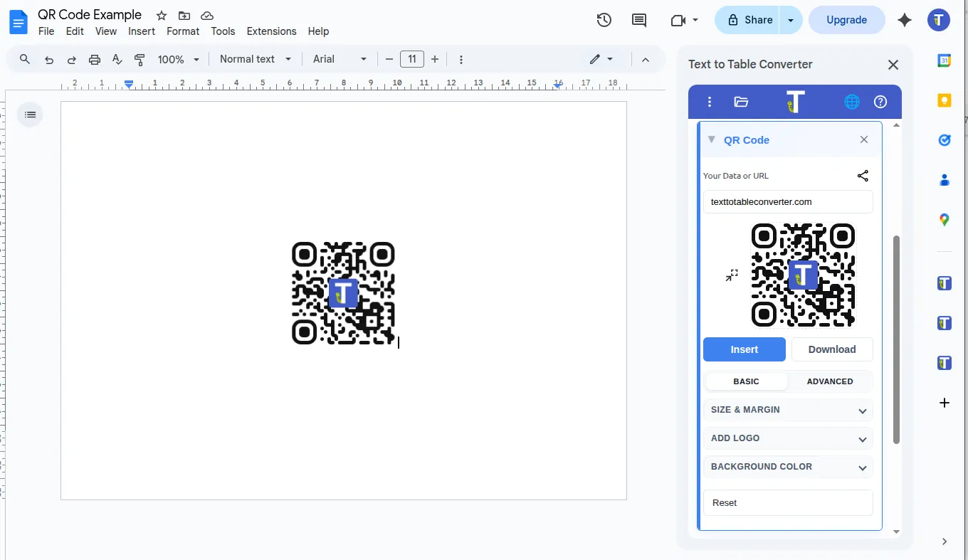
Task: Collapse the QR Code section triangle
Action: 711,140
